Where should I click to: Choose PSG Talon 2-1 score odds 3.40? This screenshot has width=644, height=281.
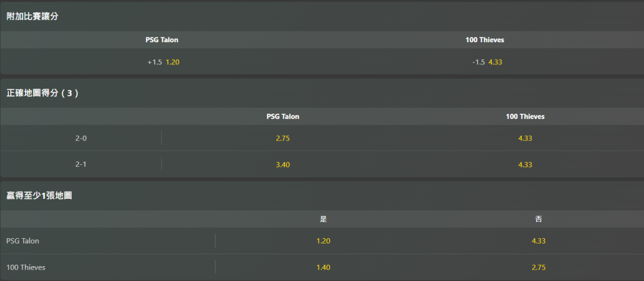click(x=283, y=164)
